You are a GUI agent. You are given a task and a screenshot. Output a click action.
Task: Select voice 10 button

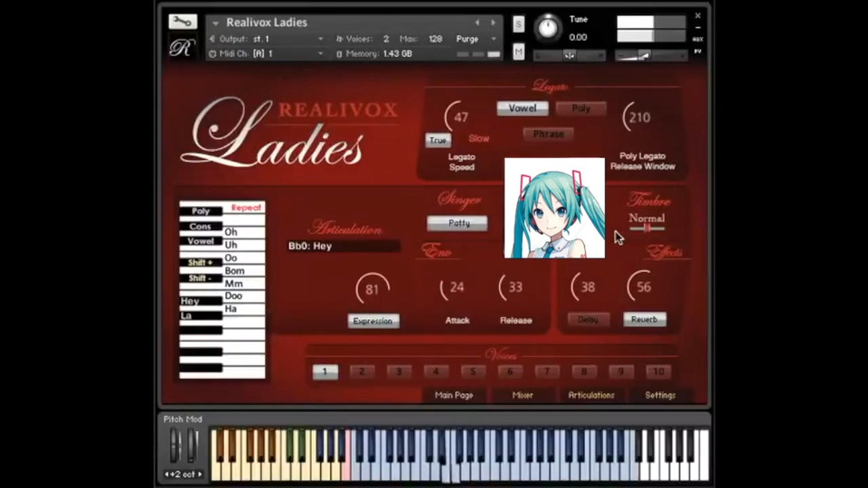point(658,371)
